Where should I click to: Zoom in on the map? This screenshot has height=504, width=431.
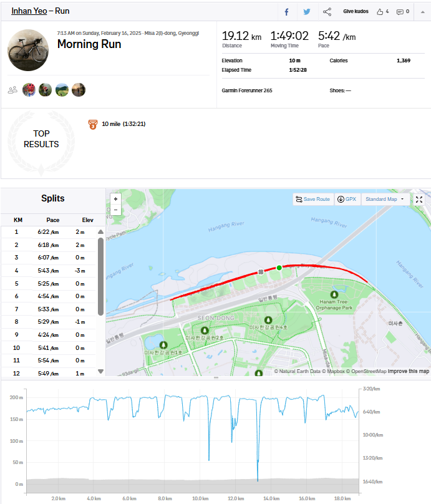[x=115, y=198]
